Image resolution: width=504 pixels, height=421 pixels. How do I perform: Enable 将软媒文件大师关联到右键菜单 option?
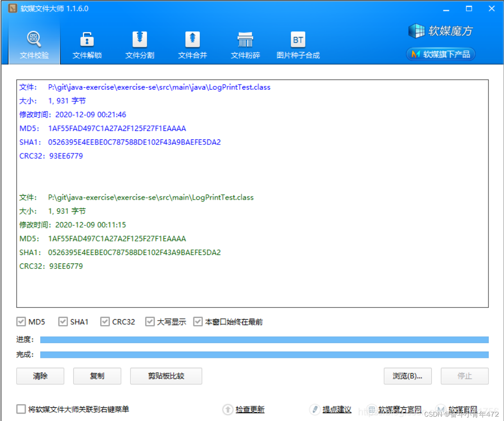21,409
